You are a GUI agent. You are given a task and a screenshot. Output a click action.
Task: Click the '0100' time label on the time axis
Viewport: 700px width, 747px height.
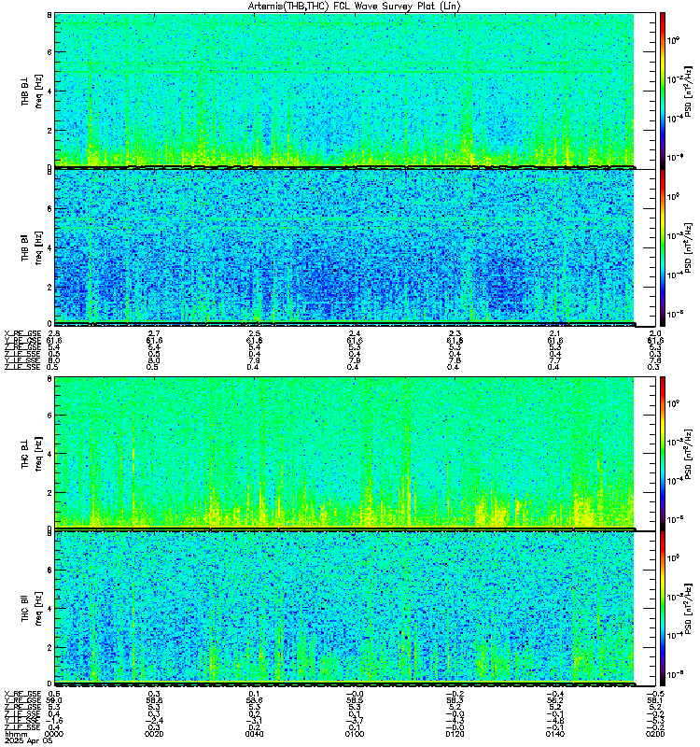coord(355,734)
